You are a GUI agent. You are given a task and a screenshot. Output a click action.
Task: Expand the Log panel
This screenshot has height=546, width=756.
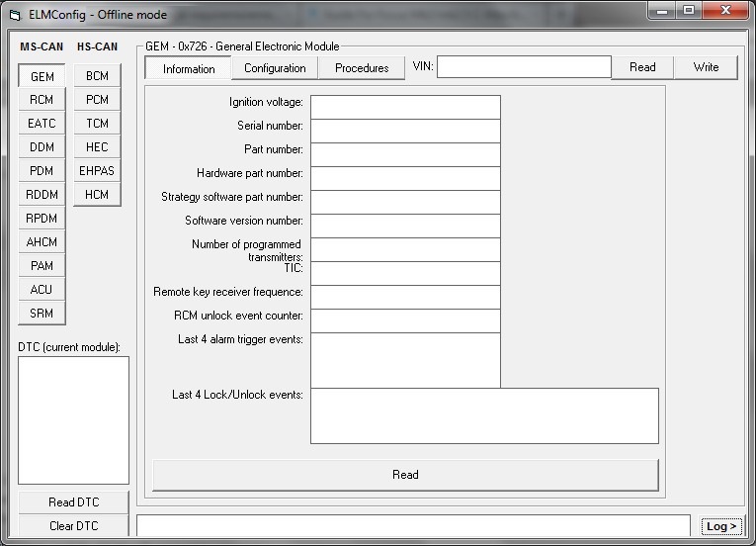tap(721, 526)
